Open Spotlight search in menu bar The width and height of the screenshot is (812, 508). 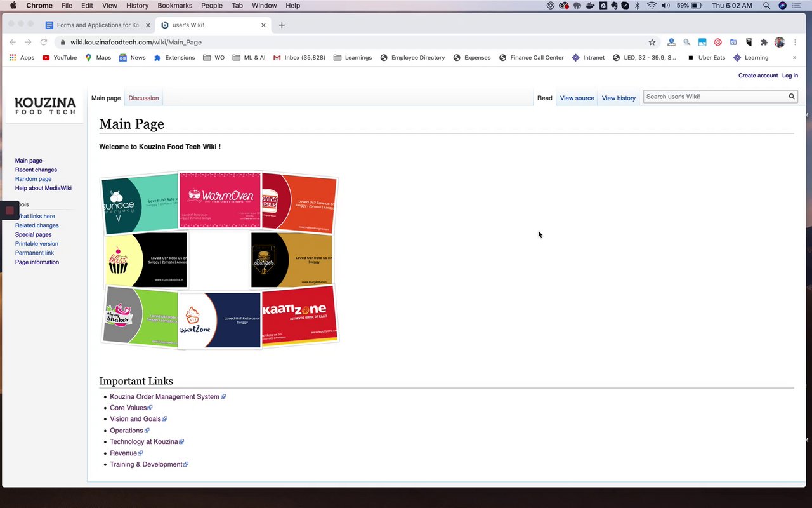pyautogui.click(x=766, y=5)
